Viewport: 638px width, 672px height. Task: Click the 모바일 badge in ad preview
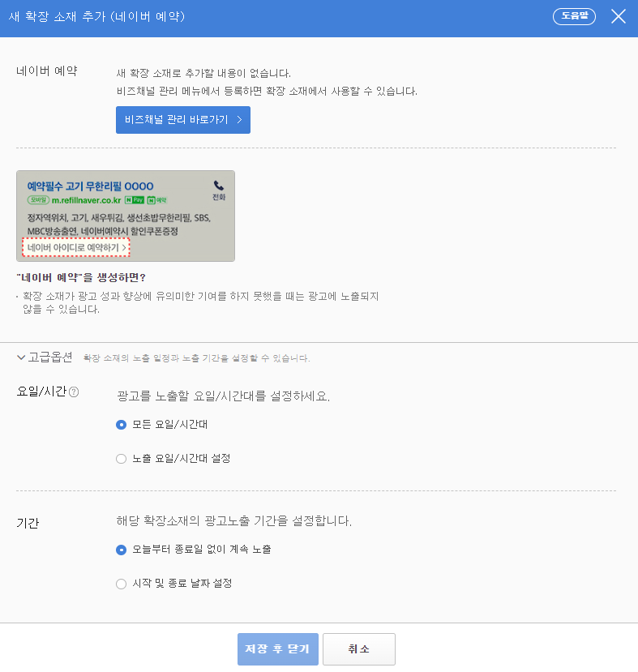click(39, 199)
